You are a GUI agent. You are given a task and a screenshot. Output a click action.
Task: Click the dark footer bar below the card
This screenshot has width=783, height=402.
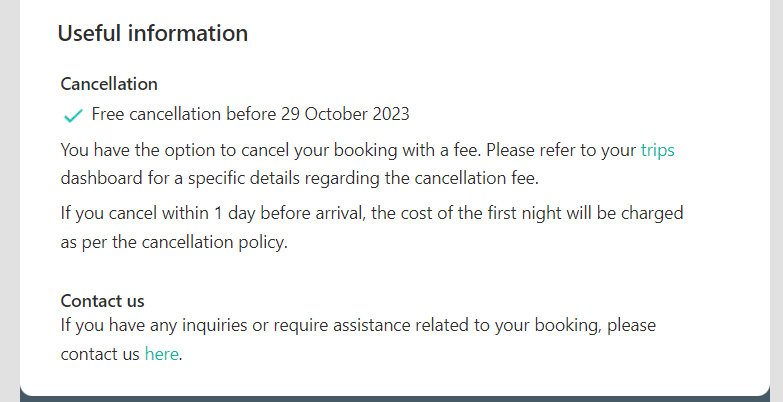pos(394,399)
